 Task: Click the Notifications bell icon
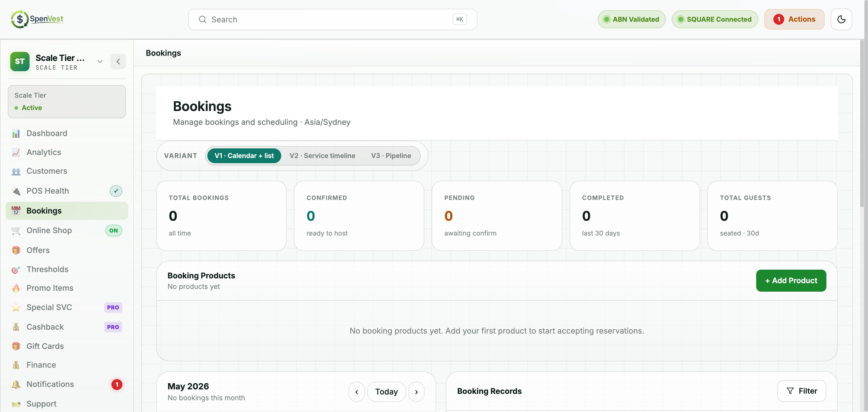16,384
